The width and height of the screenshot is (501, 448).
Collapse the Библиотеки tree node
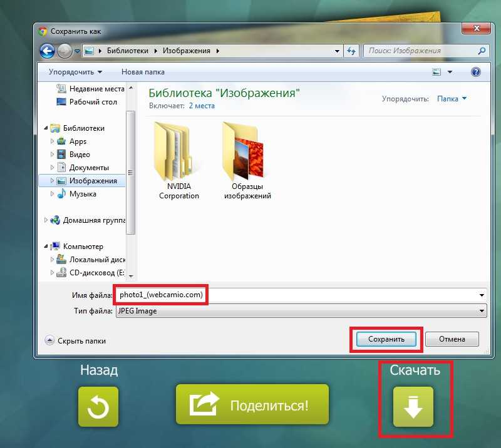(46, 128)
